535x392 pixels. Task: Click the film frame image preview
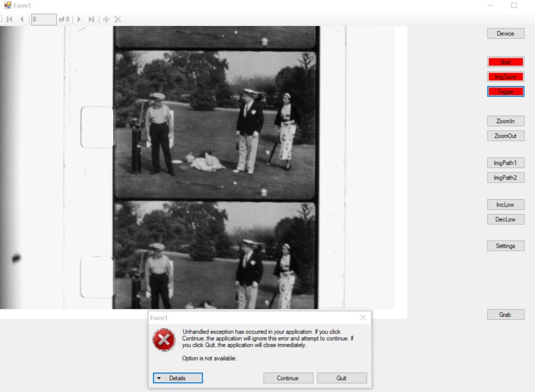[x=204, y=168]
